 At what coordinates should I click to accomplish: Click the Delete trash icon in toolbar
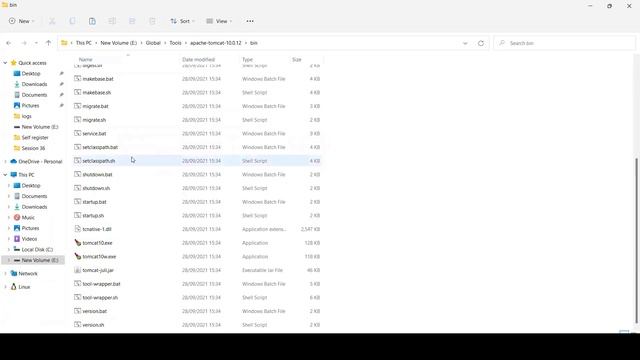152,21
